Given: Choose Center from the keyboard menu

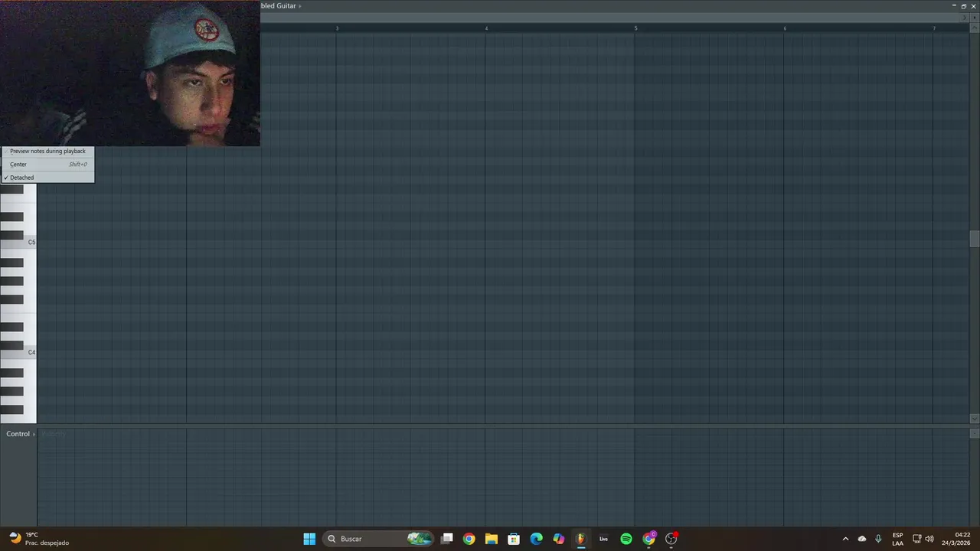Looking at the screenshot, I should pos(47,165).
